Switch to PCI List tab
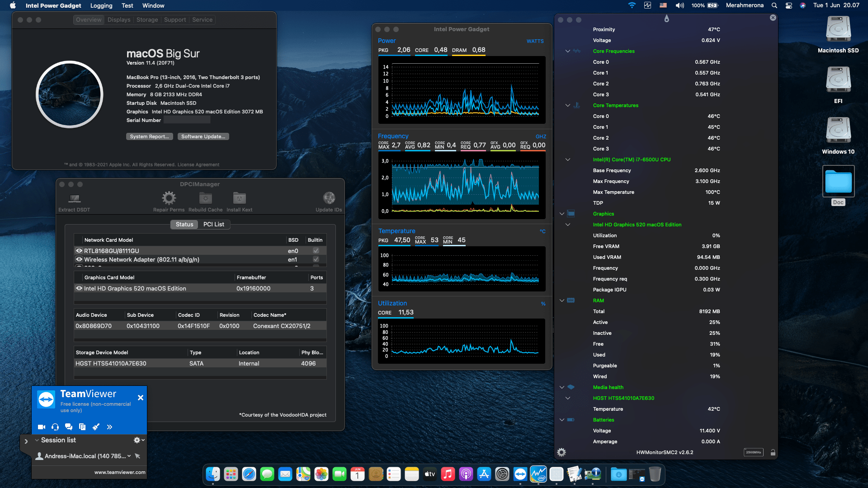This screenshot has height=488, width=868. (x=213, y=224)
